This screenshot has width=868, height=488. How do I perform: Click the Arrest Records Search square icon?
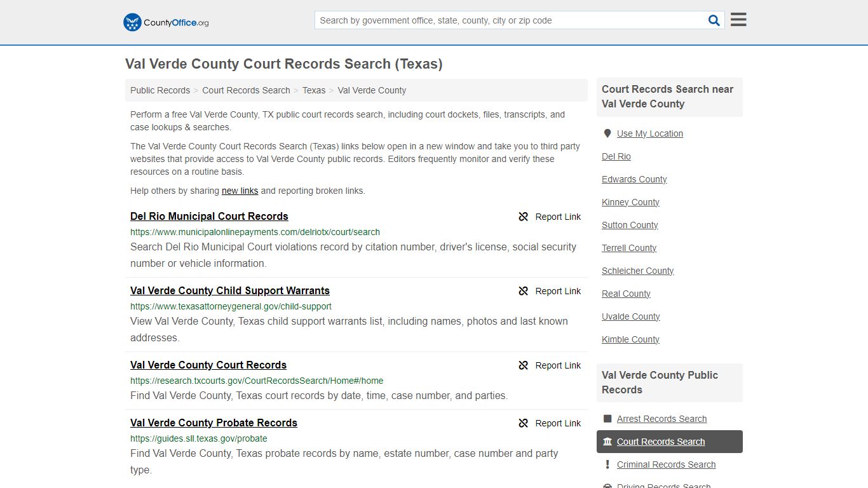pos(607,419)
